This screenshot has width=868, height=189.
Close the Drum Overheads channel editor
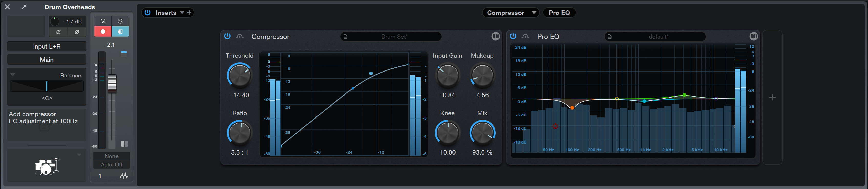pyautogui.click(x=7, y=7)
